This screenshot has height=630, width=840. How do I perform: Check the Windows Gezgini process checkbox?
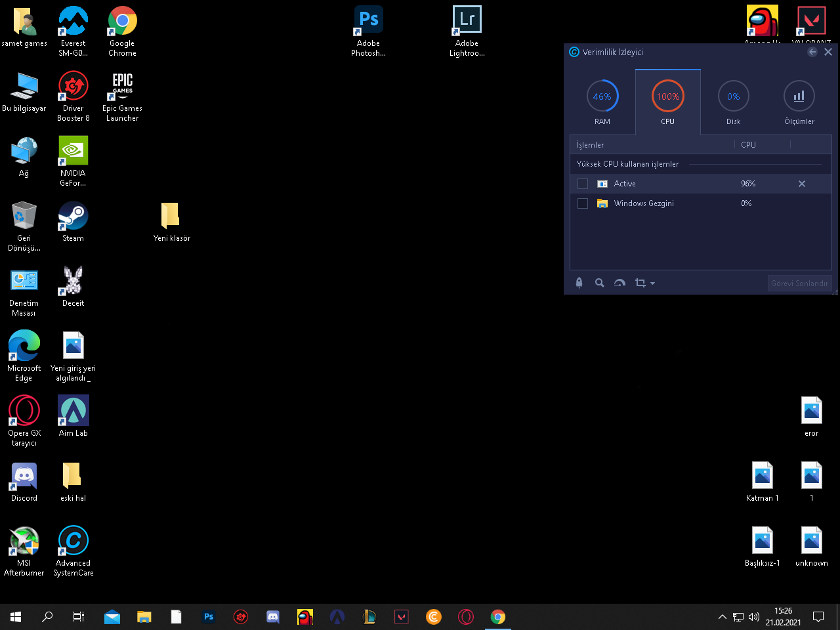tap(583, 203)
